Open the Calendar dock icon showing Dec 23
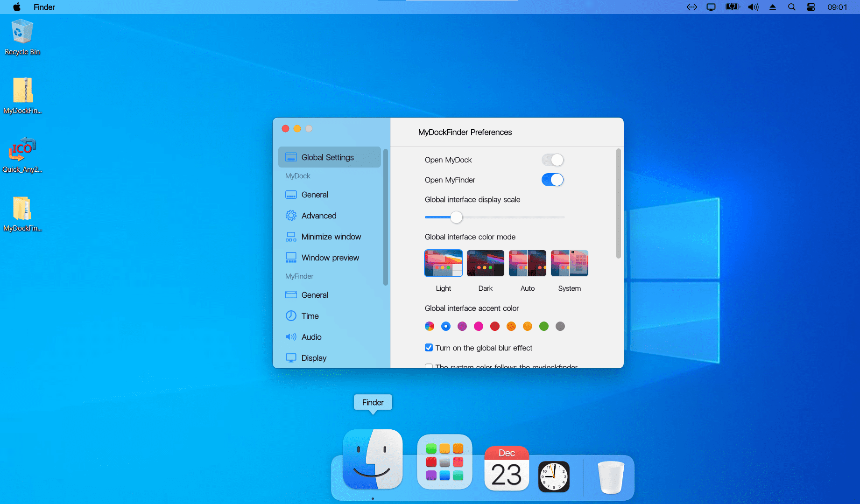 click(x=507, y=469)
